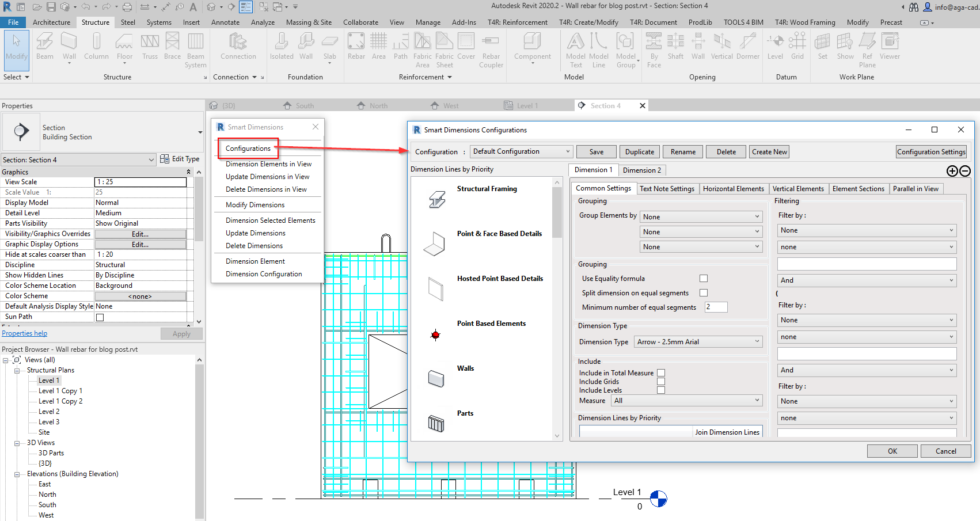Click OK in Smart Dimensions Configurations
This screenshot has width=980, height=521.
(x=892, y=451)
